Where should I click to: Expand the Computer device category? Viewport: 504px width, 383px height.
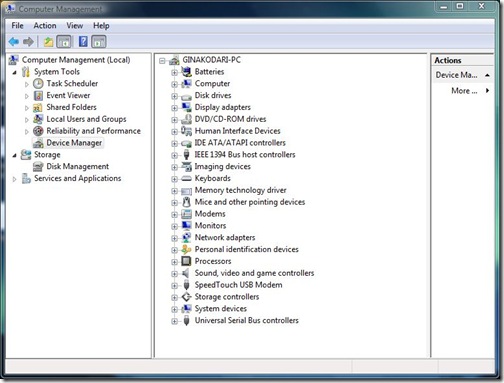point(174,84)
